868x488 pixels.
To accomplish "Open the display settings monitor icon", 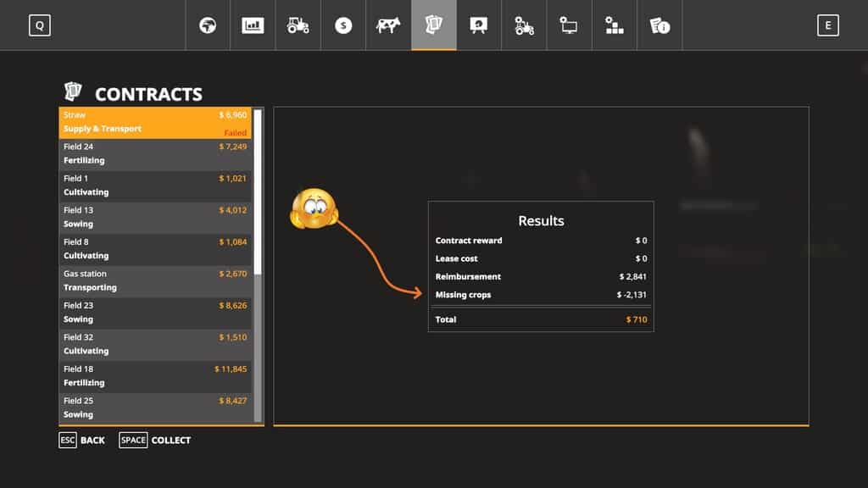I will point(569,25).
